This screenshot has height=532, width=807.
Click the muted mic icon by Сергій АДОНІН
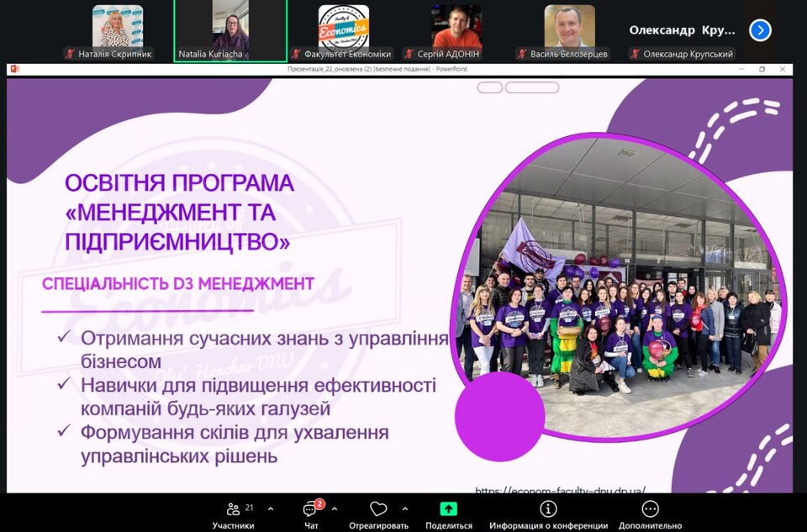pos(410,54)
